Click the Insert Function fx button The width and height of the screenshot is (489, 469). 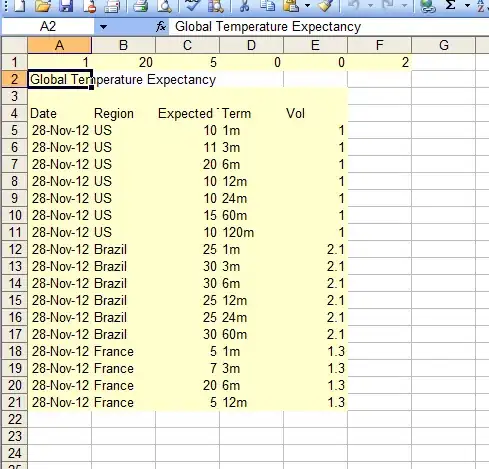[x=161, y=27]
